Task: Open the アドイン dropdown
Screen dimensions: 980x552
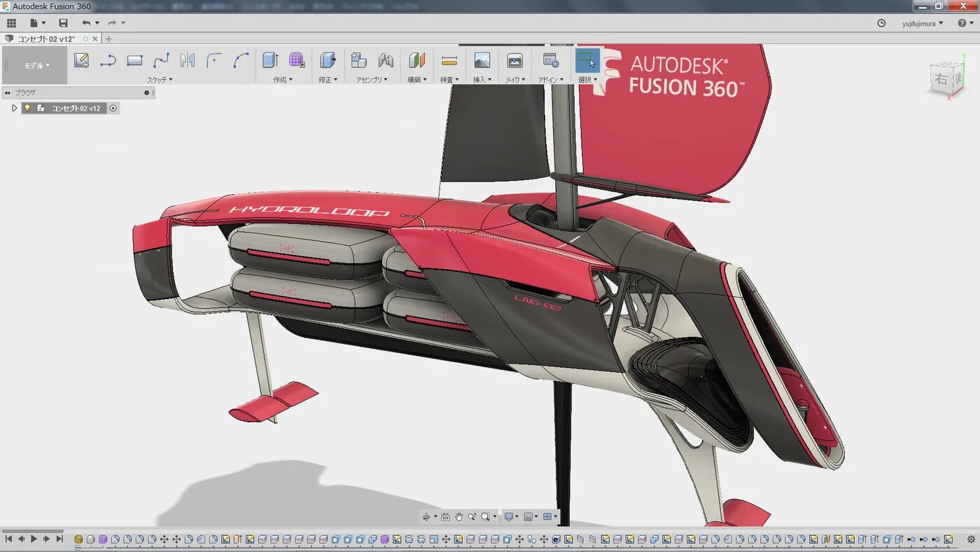Action: (x=550, y=80)
